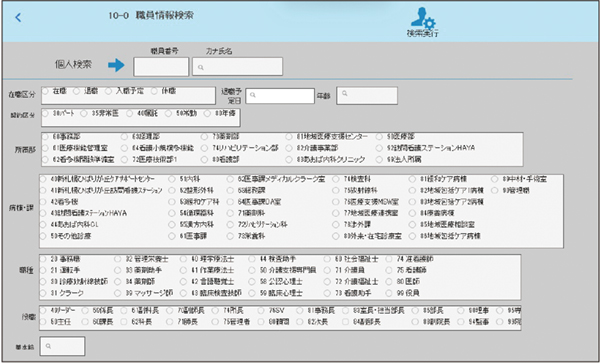
Task: Click the 年齢 search field
Action: [367, 96]
